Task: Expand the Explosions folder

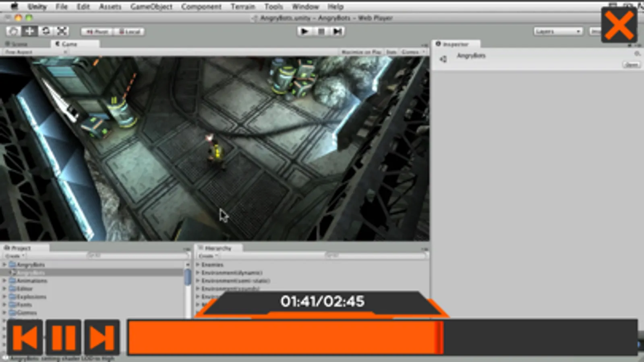Action: (x=4, y=297)
